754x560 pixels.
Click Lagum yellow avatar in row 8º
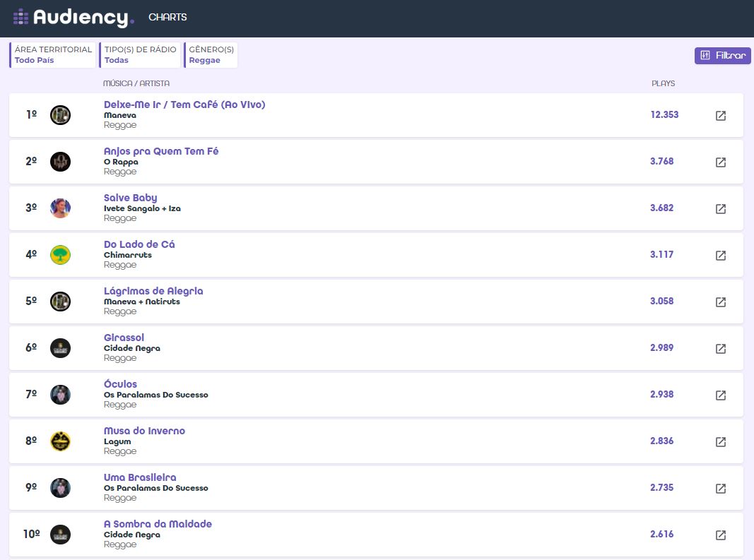coord(61,441)
